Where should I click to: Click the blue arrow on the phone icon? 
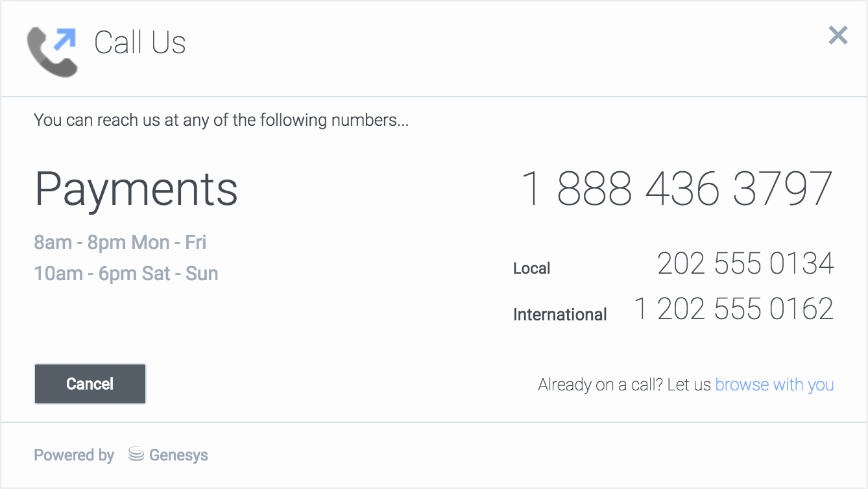tap(65, 39)
